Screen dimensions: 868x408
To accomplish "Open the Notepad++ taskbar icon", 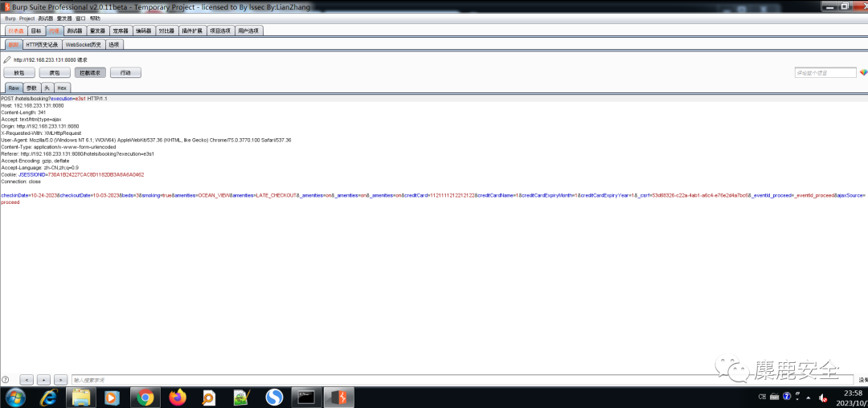I will [x=241, y=397].
